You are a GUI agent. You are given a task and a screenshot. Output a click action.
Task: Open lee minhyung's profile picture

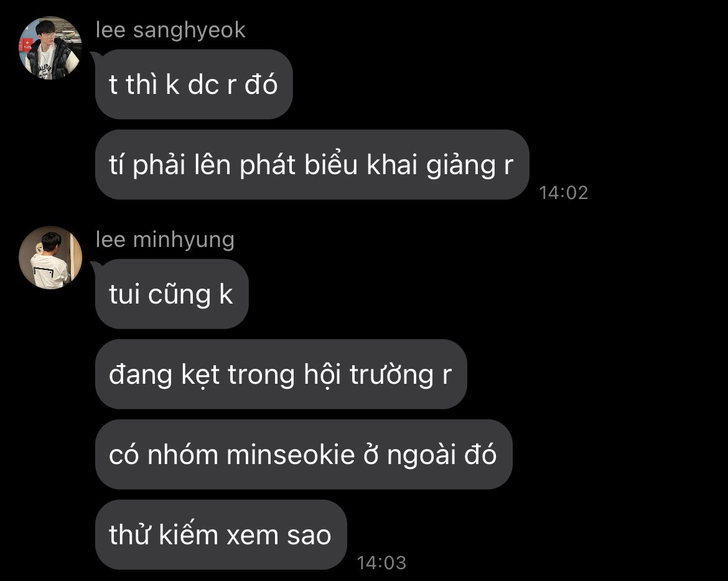(x=50, y=258)
